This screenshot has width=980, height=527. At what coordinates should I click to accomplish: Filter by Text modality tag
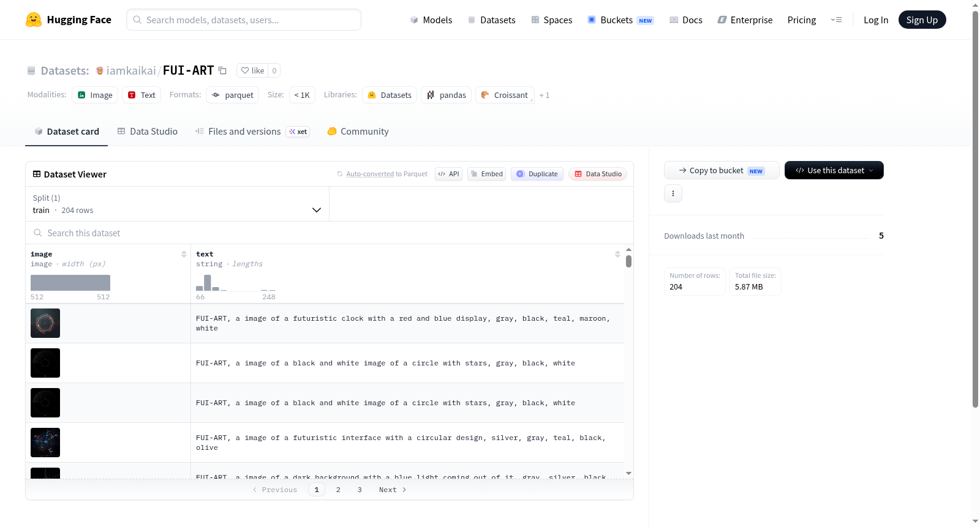pyautogui.click(x=141, y=95)
